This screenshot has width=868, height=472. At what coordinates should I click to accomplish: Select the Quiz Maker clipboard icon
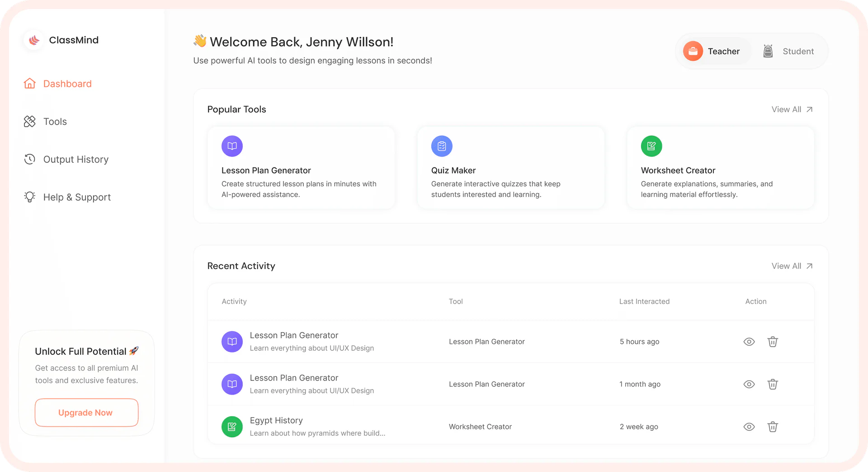(x=442, y=146)
